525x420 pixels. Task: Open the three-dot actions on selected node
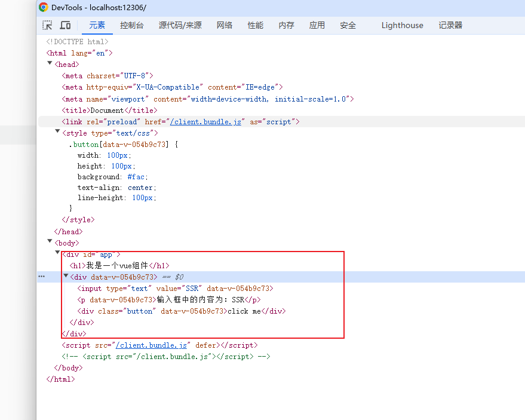point(42,276)
